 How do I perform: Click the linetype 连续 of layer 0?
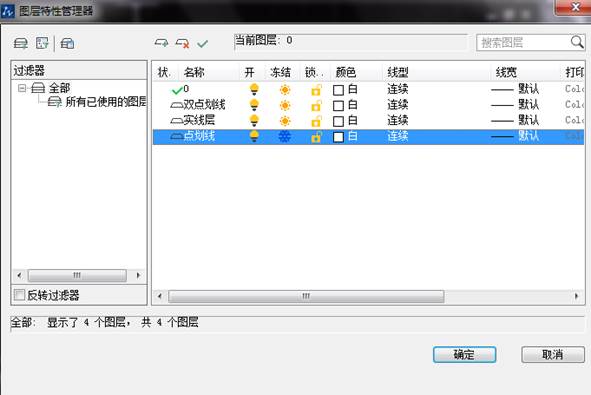pyautogui.click(x=398, y=89)
